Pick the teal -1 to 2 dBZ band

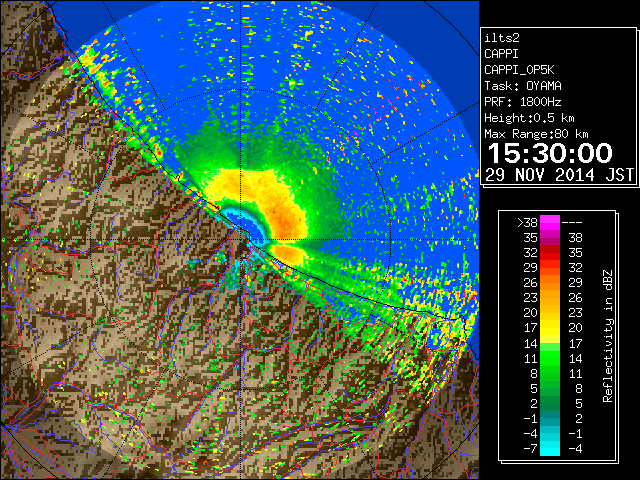tap(550, 418)
